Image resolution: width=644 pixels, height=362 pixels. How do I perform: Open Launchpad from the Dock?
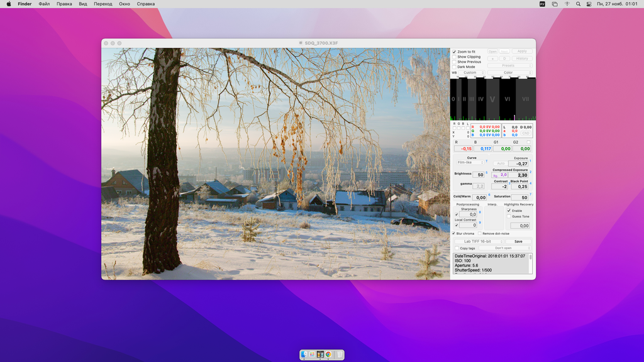313,354
